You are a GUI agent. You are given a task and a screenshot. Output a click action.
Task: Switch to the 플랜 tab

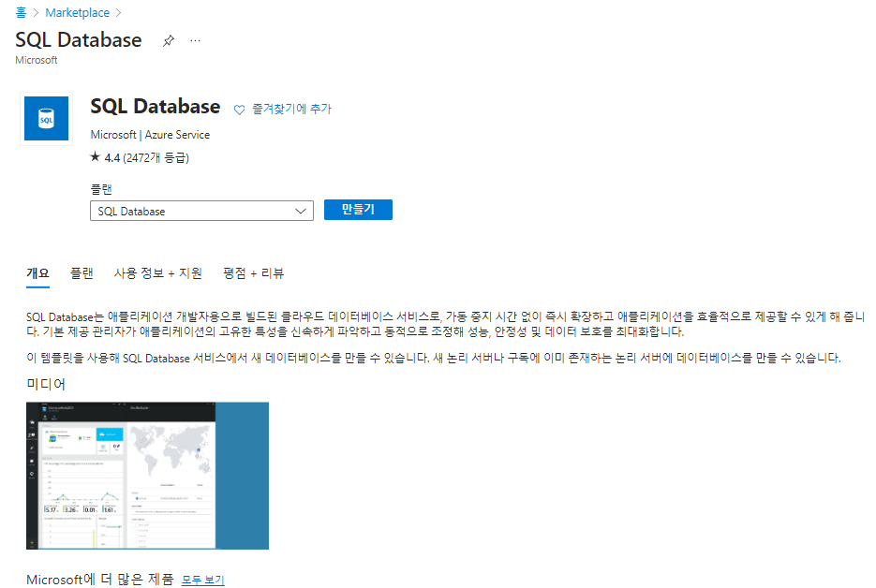[x=82, y=273]
